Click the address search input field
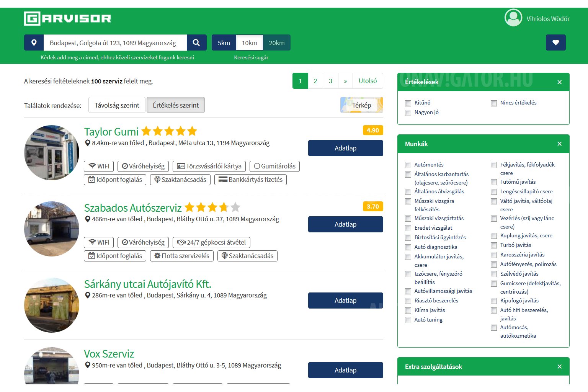 [x=115, y=42]
